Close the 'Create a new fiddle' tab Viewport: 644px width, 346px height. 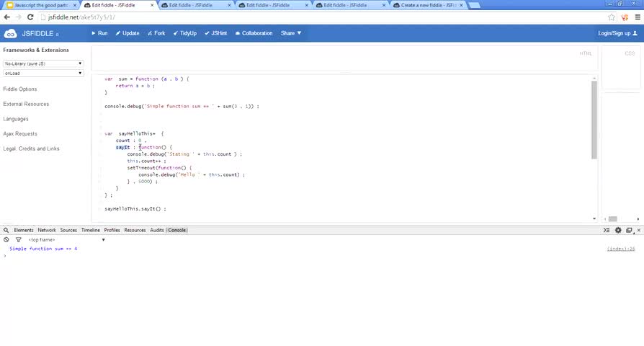coord(461,5)
